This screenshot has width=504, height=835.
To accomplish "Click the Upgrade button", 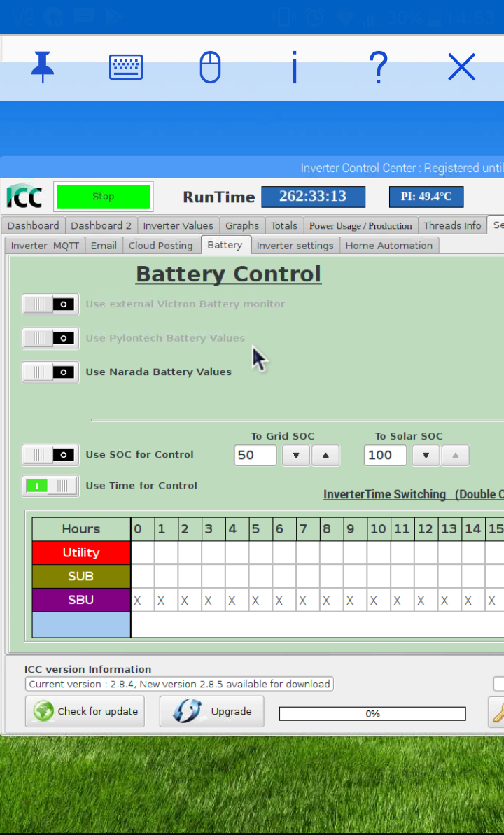I will click(211, 711).
